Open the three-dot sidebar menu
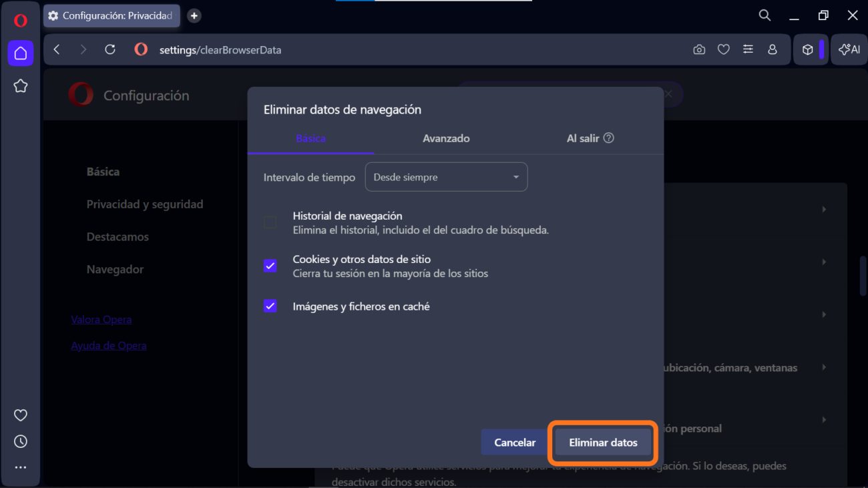This screenshot has height=488, width=868. click(x=21, y=467)
